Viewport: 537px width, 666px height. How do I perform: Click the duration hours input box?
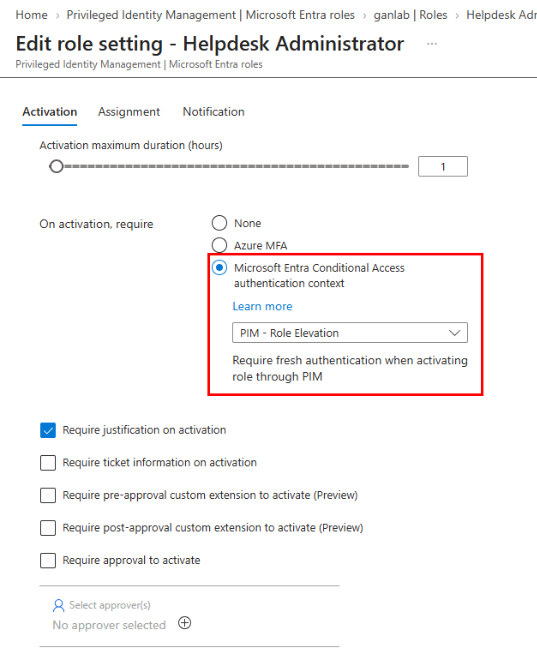pyautogui.click(x=443, y=166)
